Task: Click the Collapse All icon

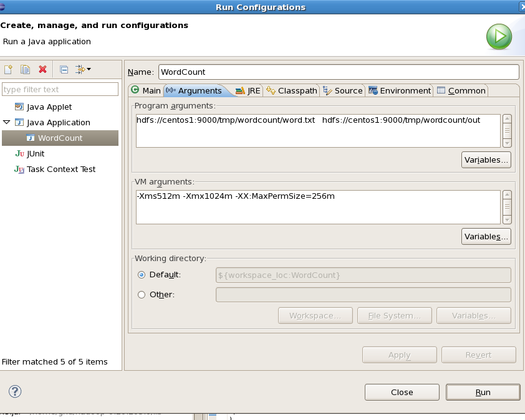Action: click(x=64, y=69)
